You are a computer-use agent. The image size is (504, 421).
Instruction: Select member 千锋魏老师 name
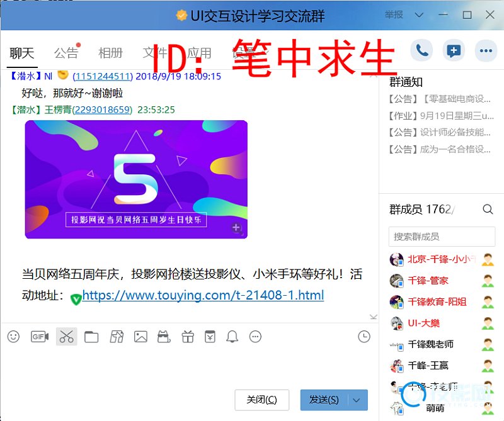coord(431,344)
